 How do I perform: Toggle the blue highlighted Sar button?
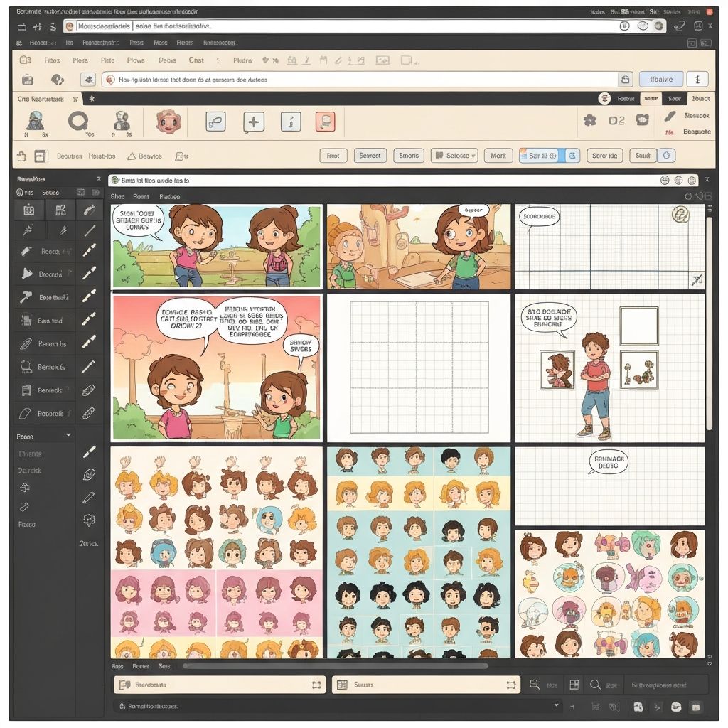[542, 156]
